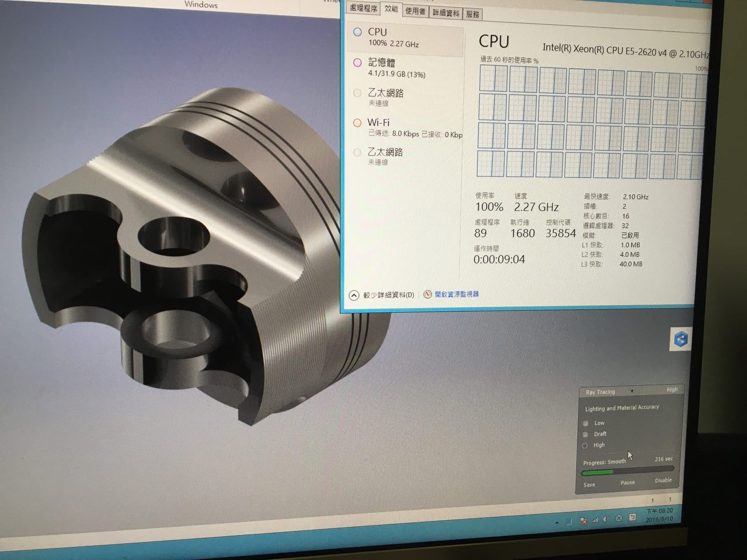Open the input method icon in tray

coord(633,517)
